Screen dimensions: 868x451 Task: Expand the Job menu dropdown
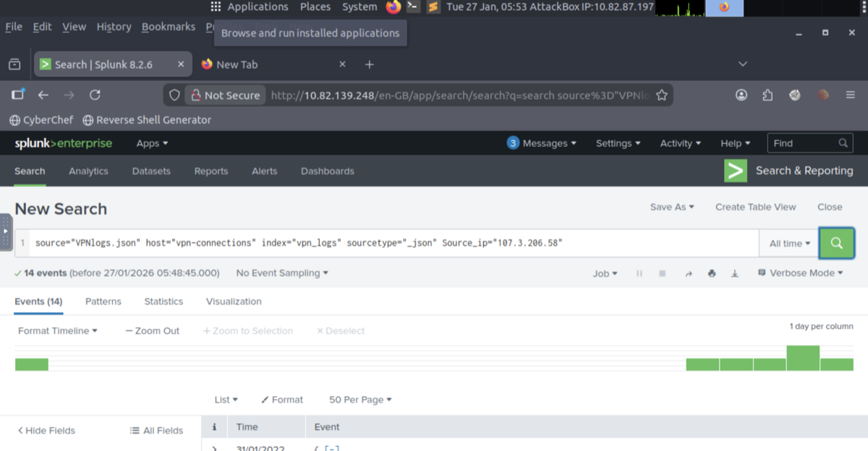(x=605, y=273)
